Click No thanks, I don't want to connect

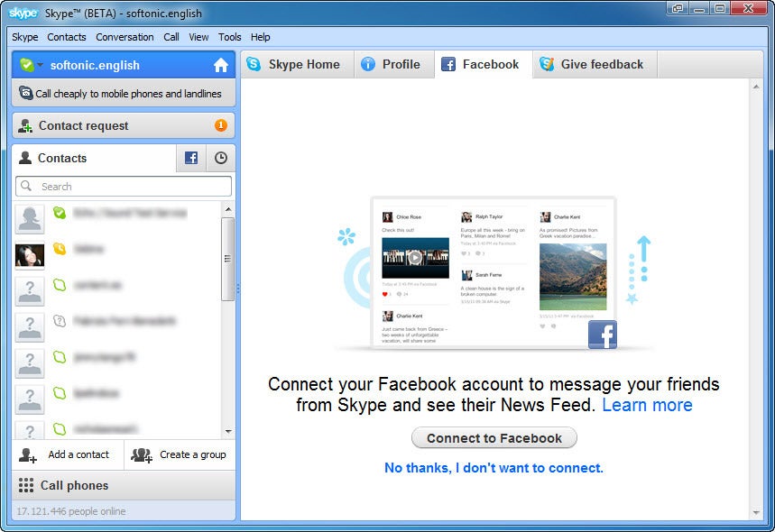pos(494,468)
